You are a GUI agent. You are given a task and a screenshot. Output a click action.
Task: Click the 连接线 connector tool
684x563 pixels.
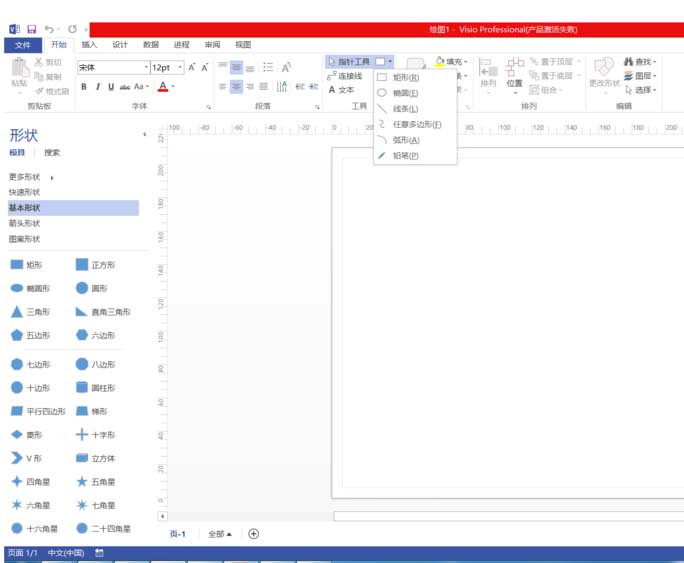coord(345,76)
